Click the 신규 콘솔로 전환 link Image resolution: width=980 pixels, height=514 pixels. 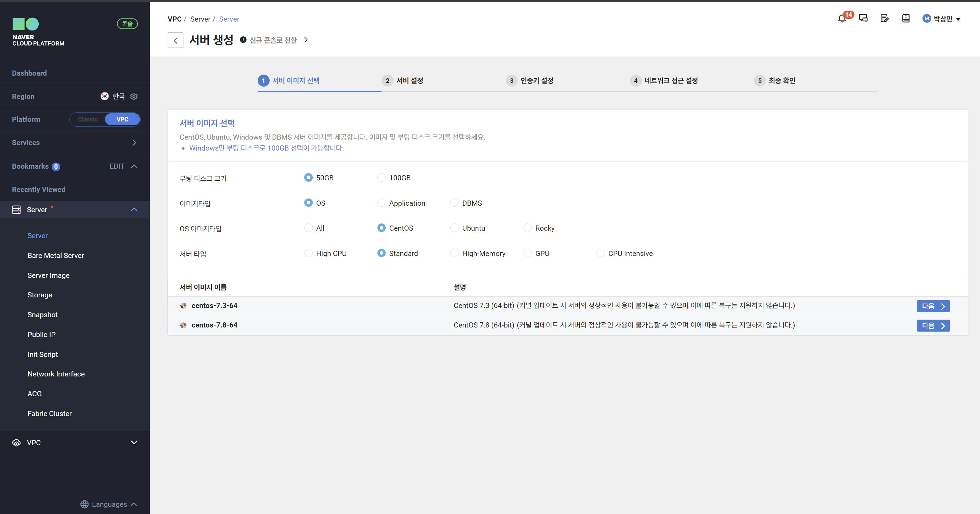point(273,40)
